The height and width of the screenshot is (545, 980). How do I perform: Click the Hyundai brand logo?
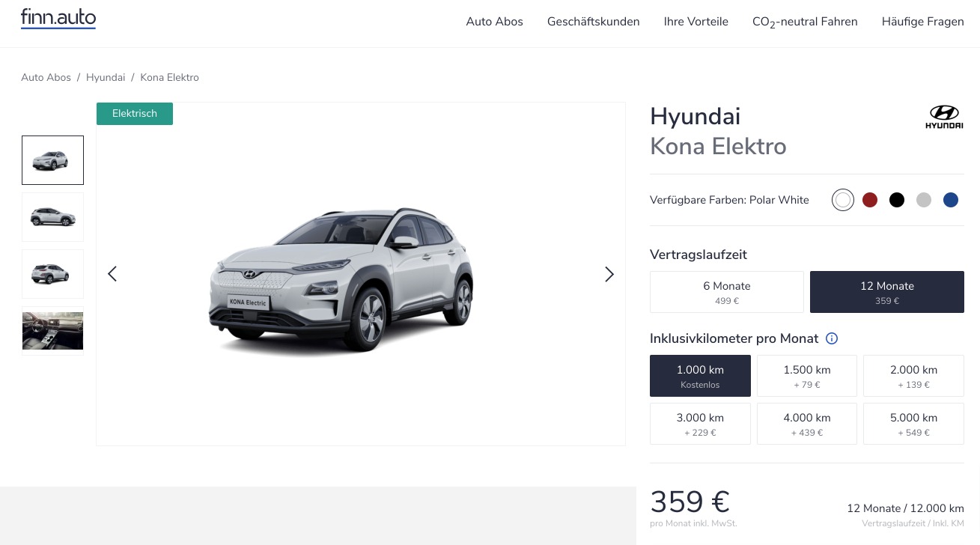point(944,118)
